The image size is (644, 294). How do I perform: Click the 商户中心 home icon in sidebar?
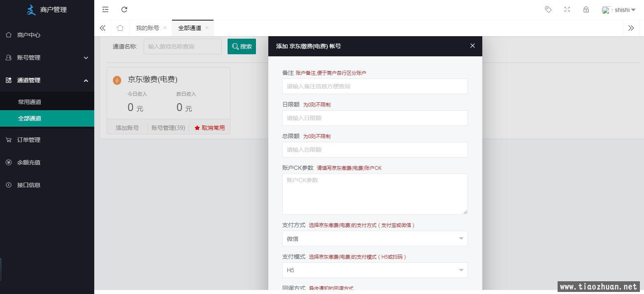tap(9, 35)
